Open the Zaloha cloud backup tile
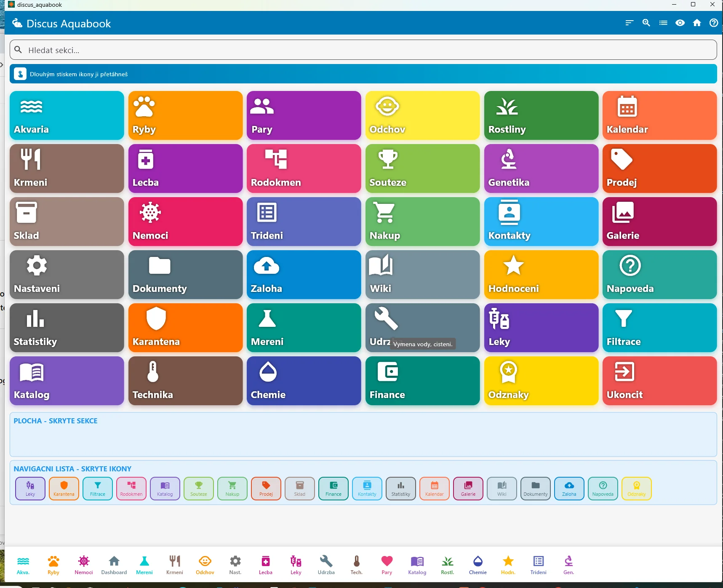The height and width of the screenshot is (588, 723). [304, 275]
